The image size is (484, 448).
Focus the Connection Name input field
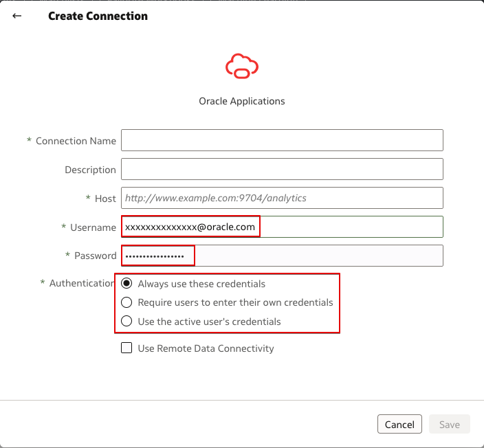[282, 141]
